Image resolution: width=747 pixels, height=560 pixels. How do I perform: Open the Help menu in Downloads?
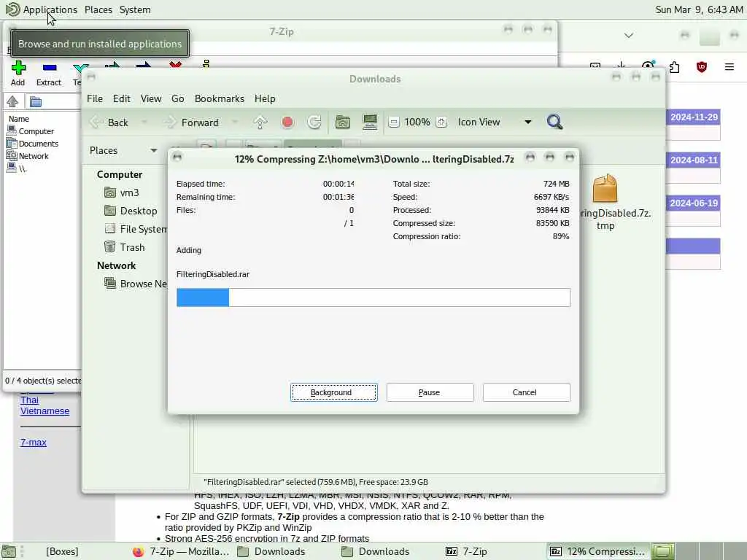265,98
